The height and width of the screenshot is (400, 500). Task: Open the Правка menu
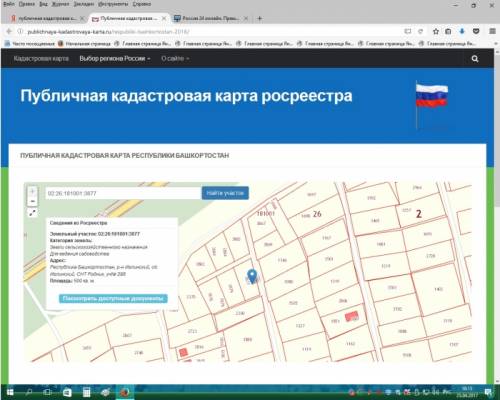point(27,4)
